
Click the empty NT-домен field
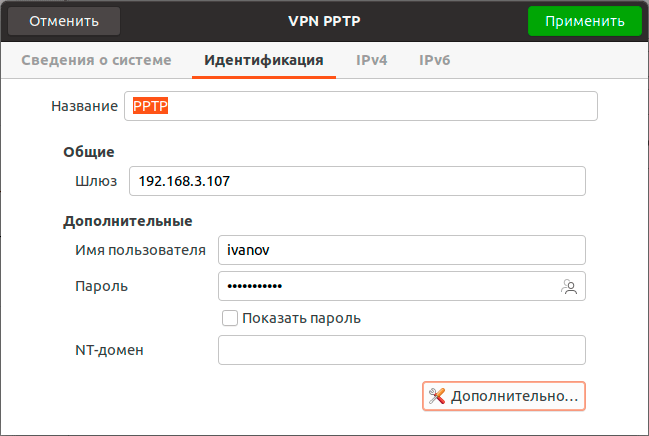(401, 350)
